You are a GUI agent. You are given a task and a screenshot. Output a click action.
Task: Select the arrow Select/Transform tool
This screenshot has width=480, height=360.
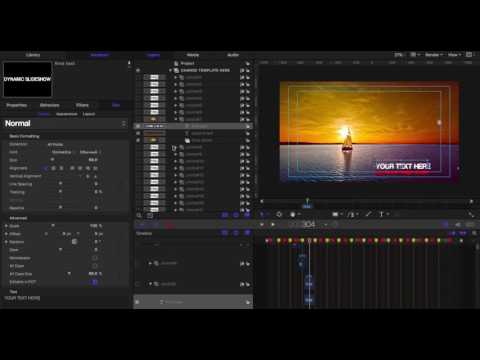[x=262, y=214]
